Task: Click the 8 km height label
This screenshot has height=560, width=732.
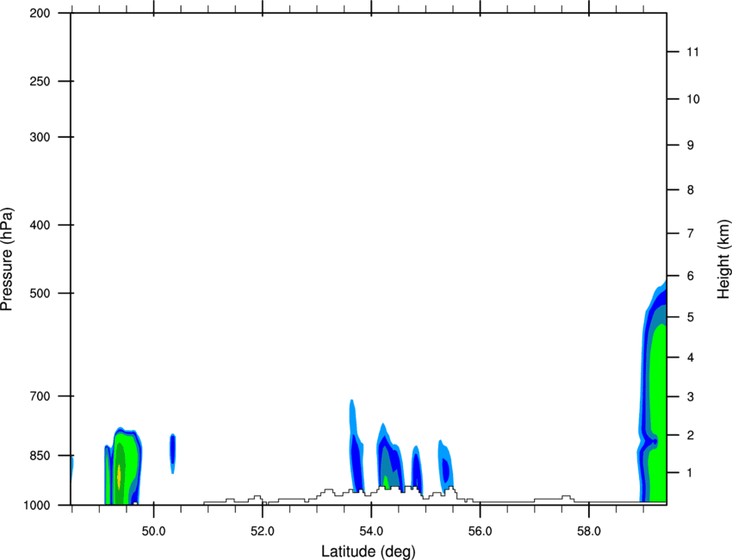Action: pos(691,190)
